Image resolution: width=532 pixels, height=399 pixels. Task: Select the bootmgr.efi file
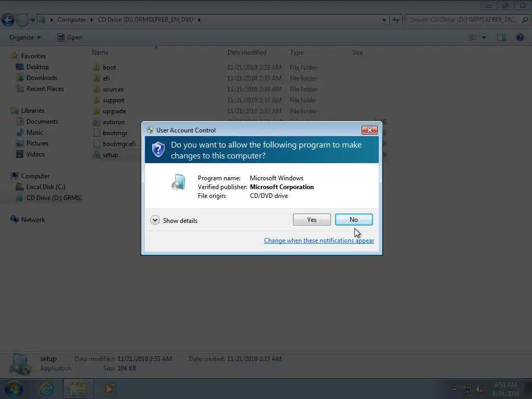pyautogui.click(x=119, y=144)
